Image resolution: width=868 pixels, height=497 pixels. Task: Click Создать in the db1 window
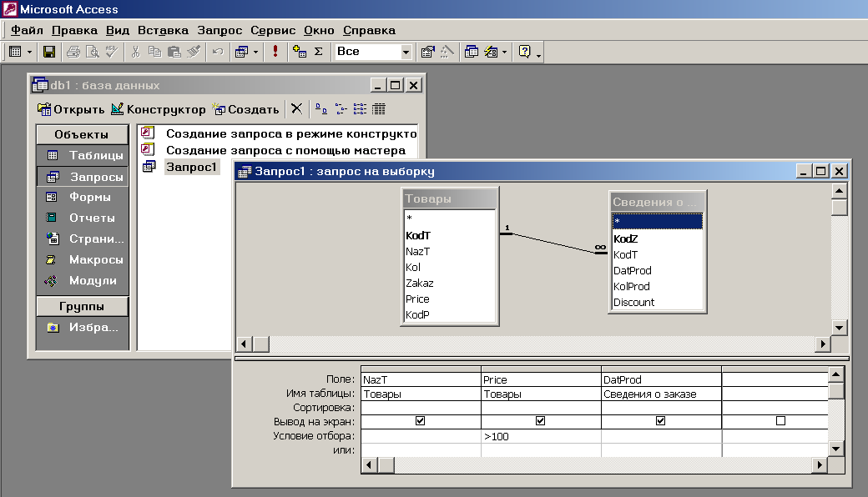[x=246, y=109]
